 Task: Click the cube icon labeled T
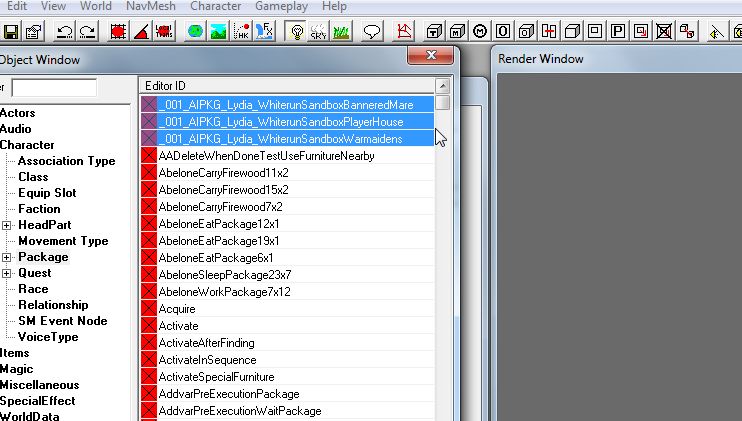point(434,32)
